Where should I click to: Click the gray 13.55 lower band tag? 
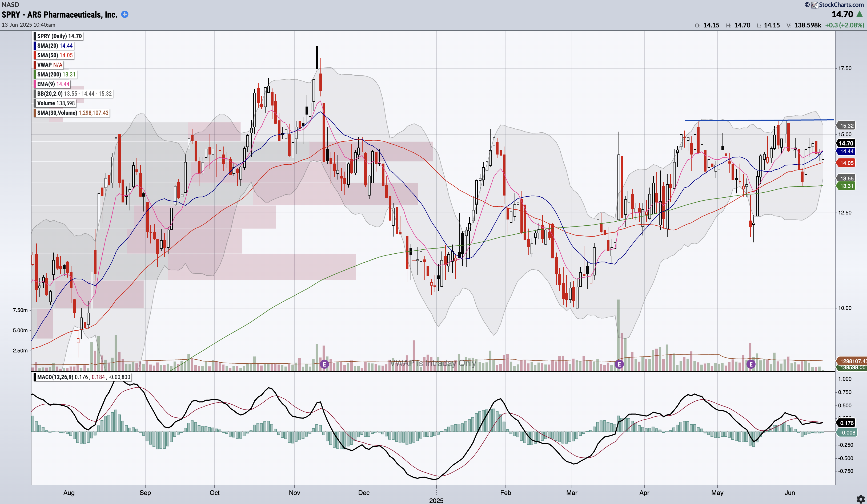(x=846, y=178)
